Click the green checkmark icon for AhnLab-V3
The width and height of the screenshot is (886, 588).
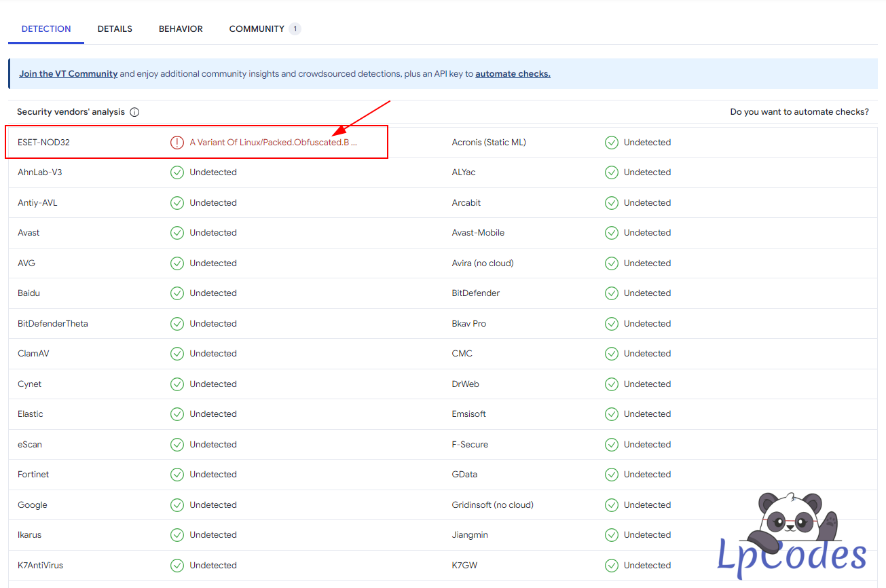point(177,172)
